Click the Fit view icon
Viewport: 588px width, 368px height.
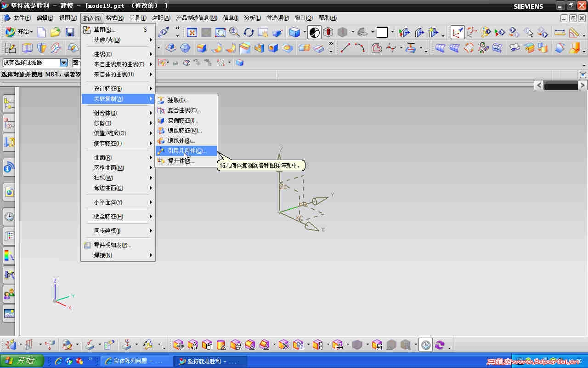[192, 32]
